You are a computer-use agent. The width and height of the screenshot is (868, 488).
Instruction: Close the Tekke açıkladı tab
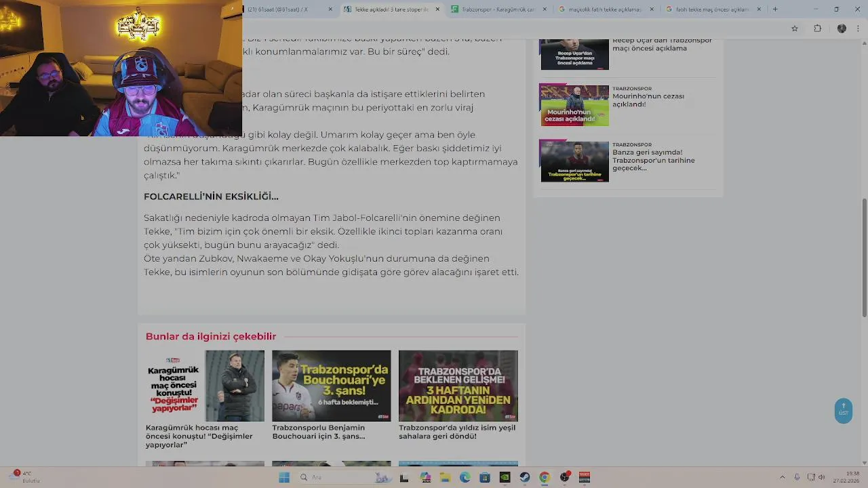(437, 9)
